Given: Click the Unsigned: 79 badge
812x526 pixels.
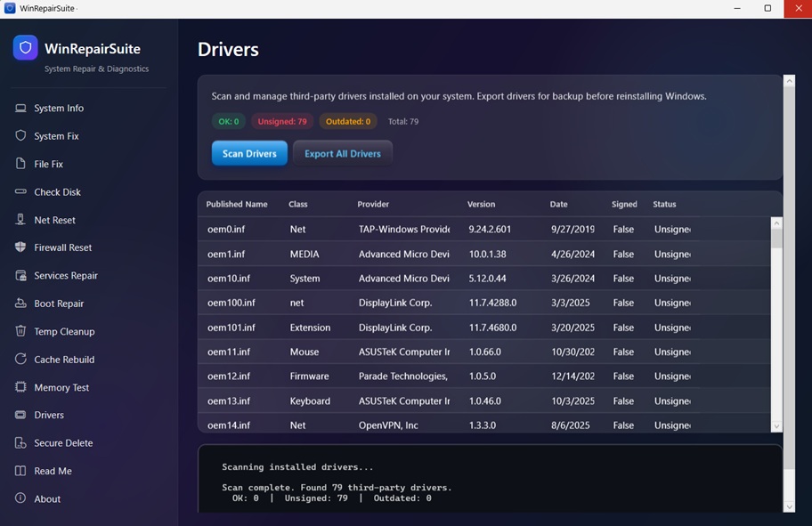Looking at the screenshot, I should [x=281, y=120].
